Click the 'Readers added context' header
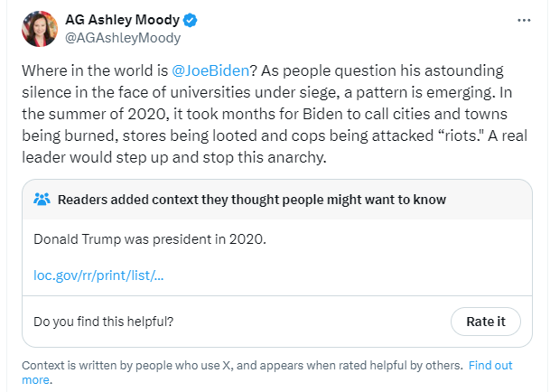This screenshot has height=392, width=550. pyautogui.click(x=250, y=199)
